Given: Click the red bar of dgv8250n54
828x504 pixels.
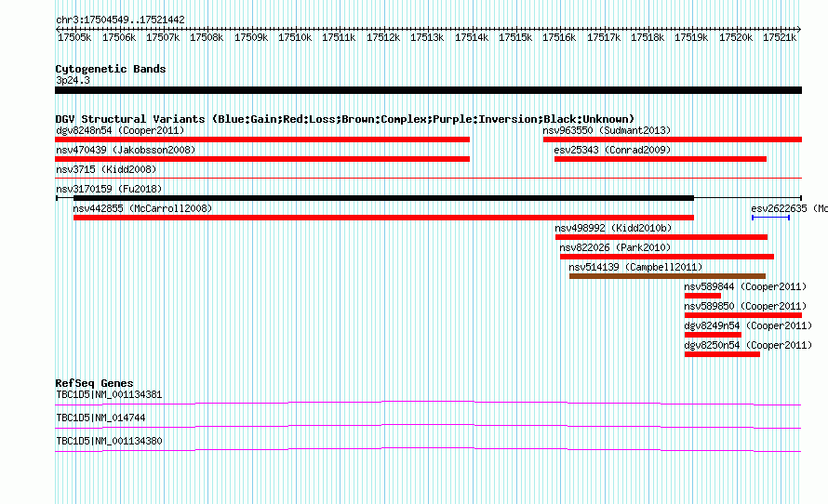Looking at the screenshot, I should coord(722,354).
